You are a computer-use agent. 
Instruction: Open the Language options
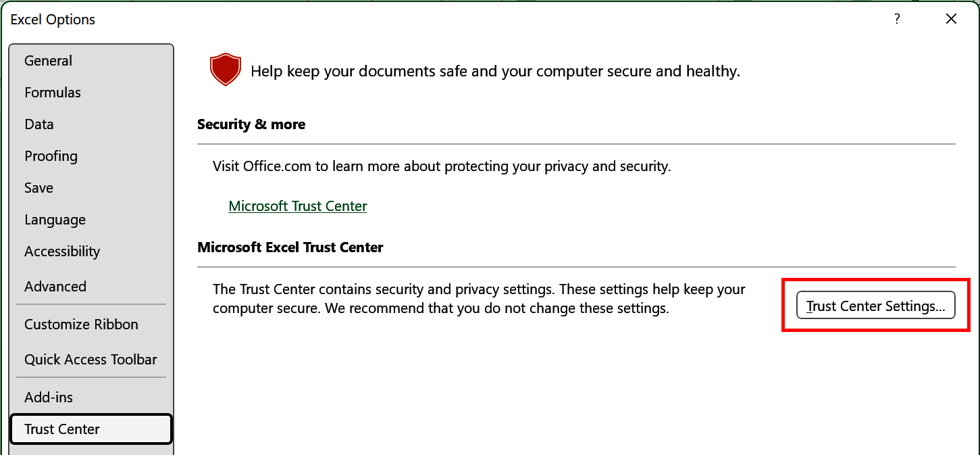tap(55, 219)
